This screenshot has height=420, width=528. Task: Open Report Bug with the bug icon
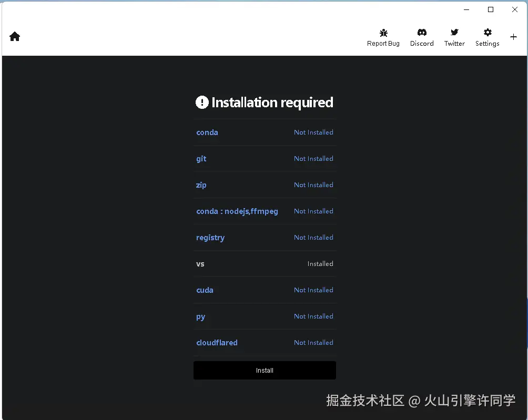tap(383, 38)
